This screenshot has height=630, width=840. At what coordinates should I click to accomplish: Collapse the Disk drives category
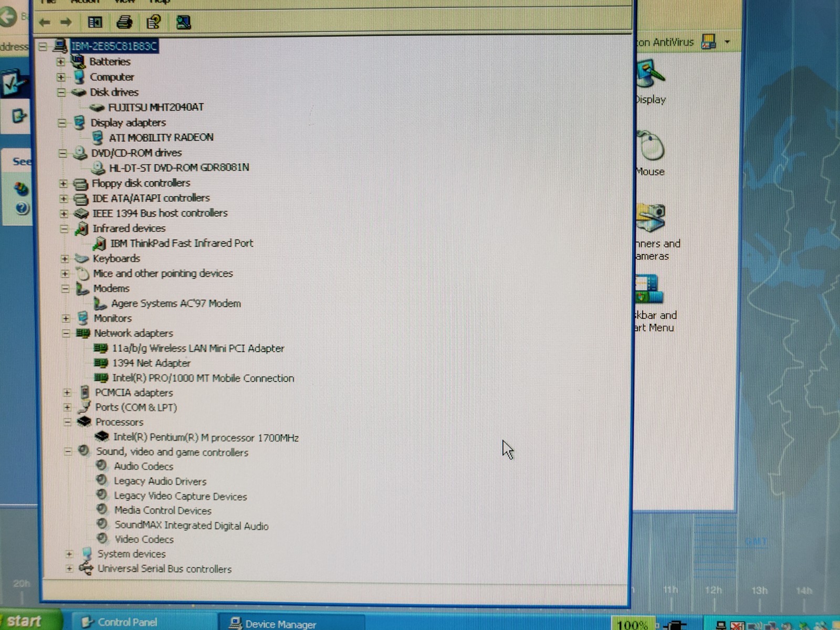[x=61, y=92]
